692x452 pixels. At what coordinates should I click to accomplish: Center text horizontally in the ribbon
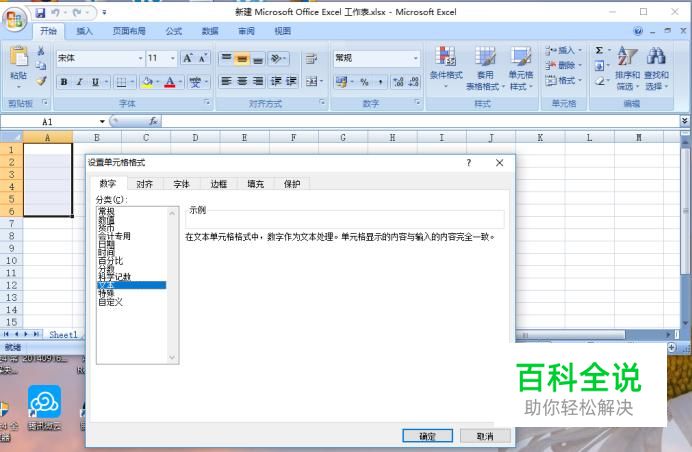click(242, 81)
